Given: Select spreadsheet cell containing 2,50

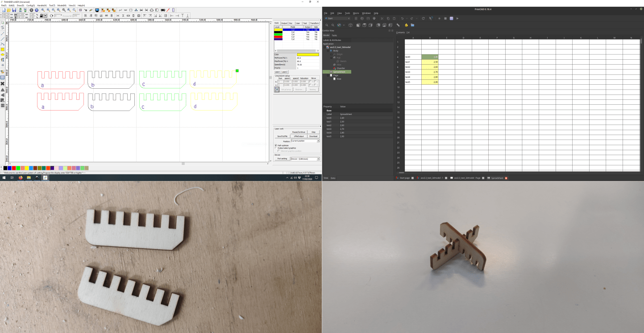Looking at the screenshot, I should pos(430,62).
